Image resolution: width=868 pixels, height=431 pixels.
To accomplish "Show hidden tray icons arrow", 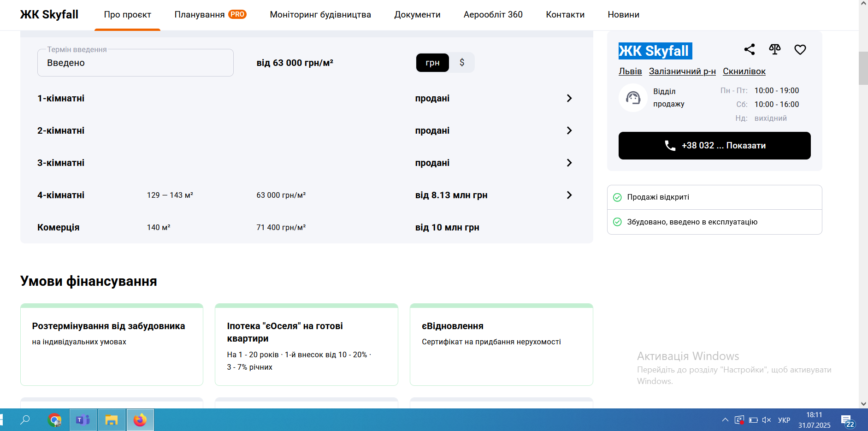I will coord(725,420).
